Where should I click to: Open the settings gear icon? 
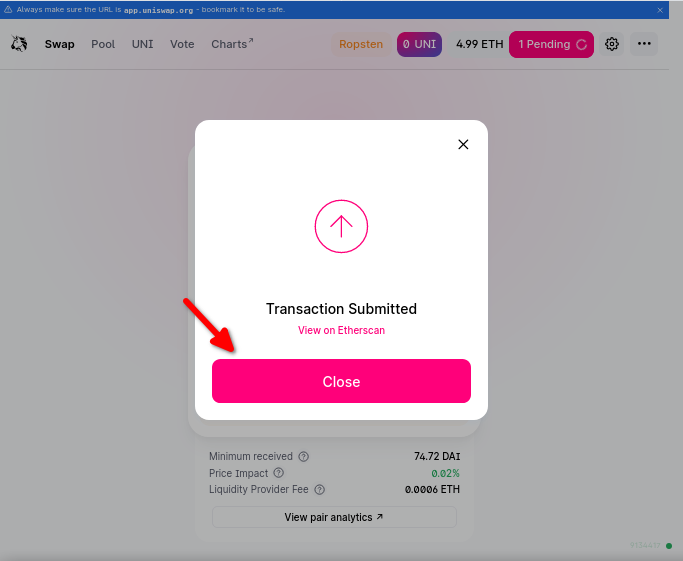point(612,44)
